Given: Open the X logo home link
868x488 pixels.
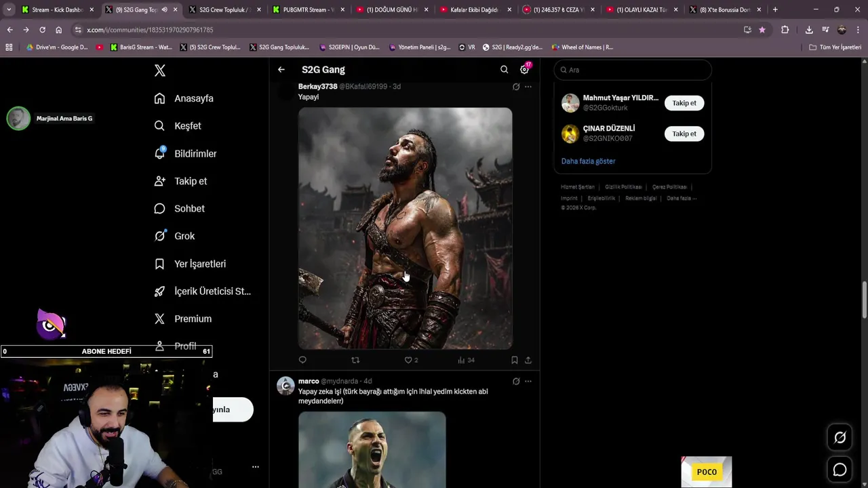Looking at the screenshot, I should tap(160, 70).
